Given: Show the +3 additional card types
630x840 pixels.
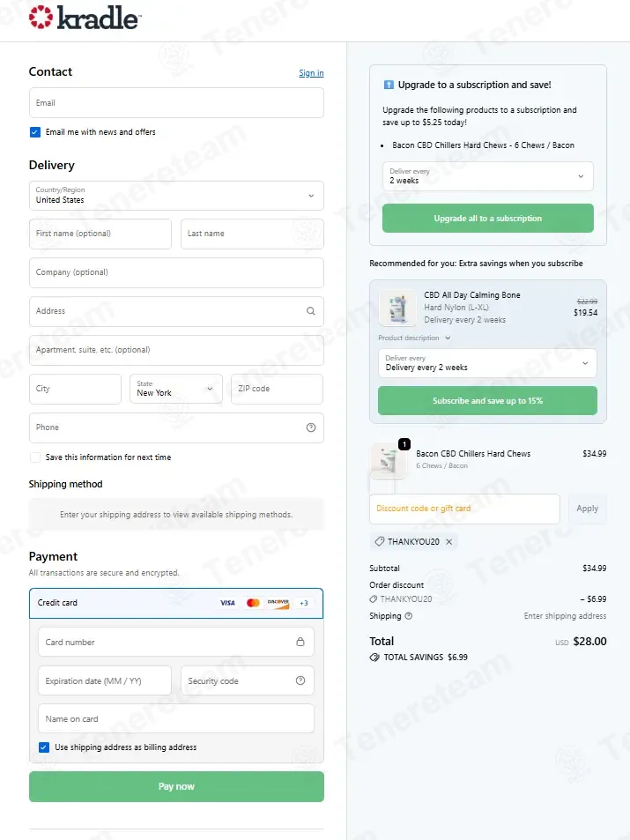Looking at the screenshot, I should [x=304, y=603].
